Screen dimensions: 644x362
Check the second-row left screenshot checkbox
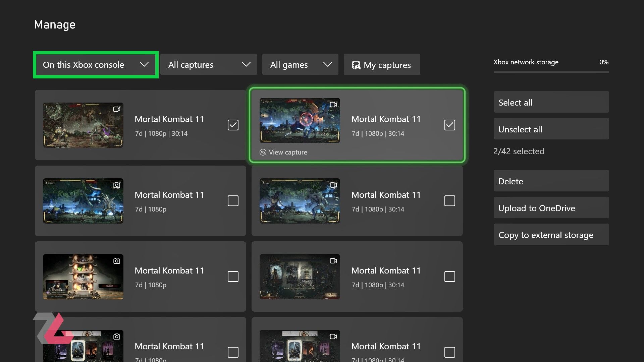pos(233,201)
